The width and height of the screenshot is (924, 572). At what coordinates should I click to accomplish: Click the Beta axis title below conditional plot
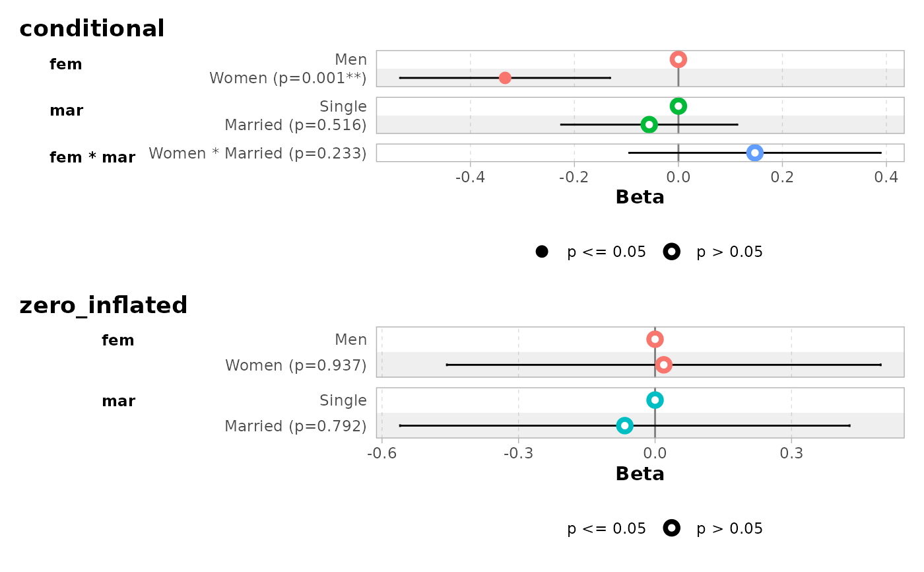coord(640,197)
